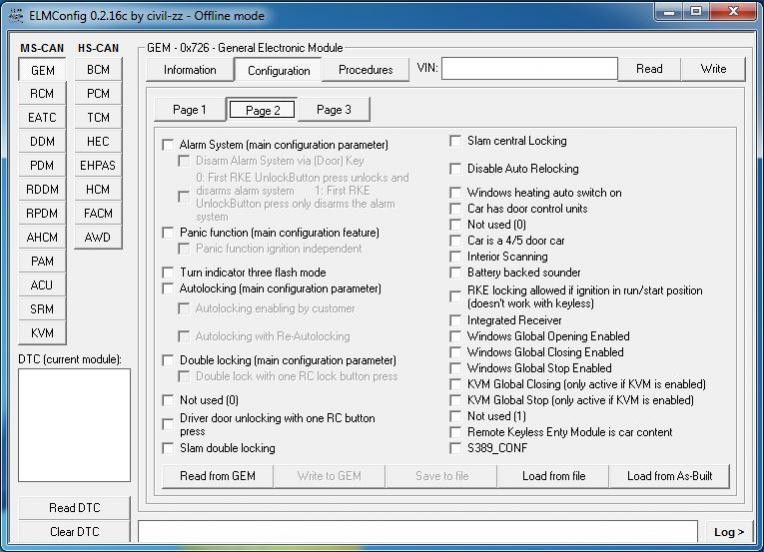Enable Alarm System main configuration checkbox
This screenshot has height=552, width=764.
(x=168, y=145)
